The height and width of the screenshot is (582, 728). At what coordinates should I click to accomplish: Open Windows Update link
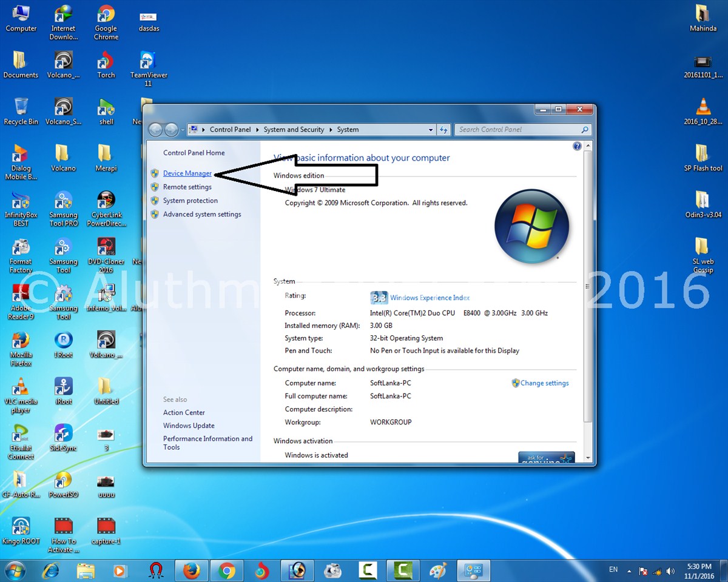[x=189, y=426]
